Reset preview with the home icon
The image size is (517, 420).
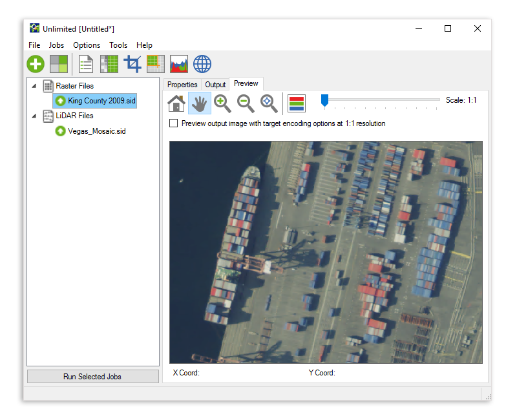coord(176,103)
